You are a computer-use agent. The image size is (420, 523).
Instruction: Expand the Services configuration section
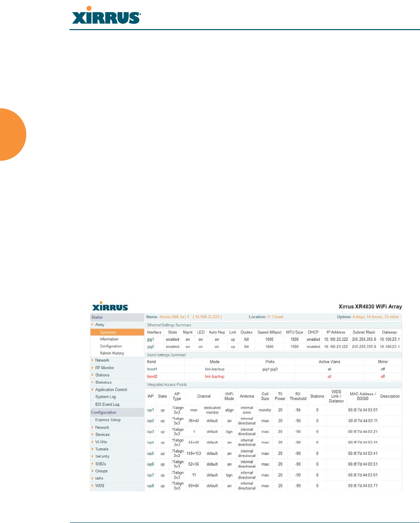pyautogui.click(x=92, y=435)
